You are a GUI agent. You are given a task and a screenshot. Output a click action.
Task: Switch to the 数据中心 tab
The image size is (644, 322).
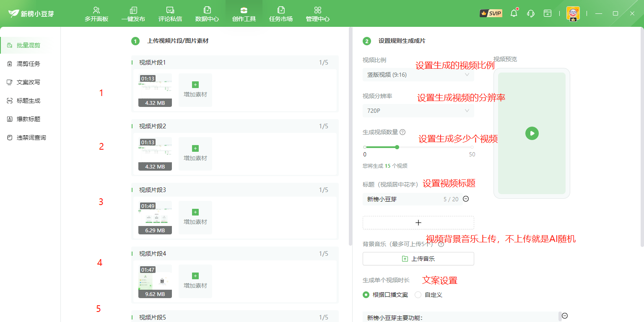pyautogui.click(x=207, y=14)
